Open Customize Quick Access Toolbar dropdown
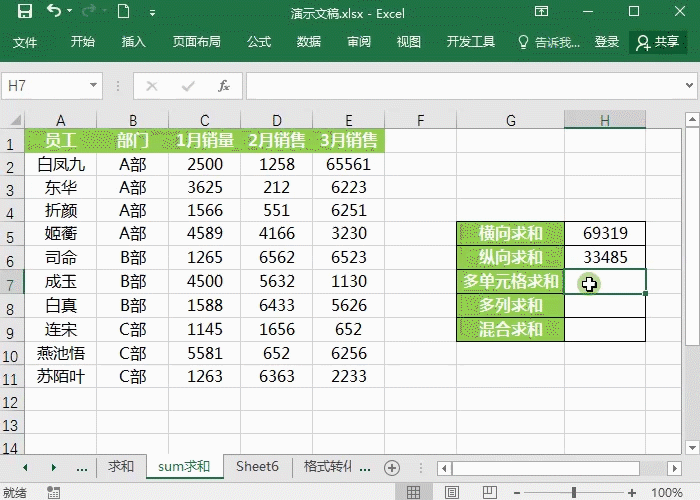700x500 pixels. (x=153, y=12)
